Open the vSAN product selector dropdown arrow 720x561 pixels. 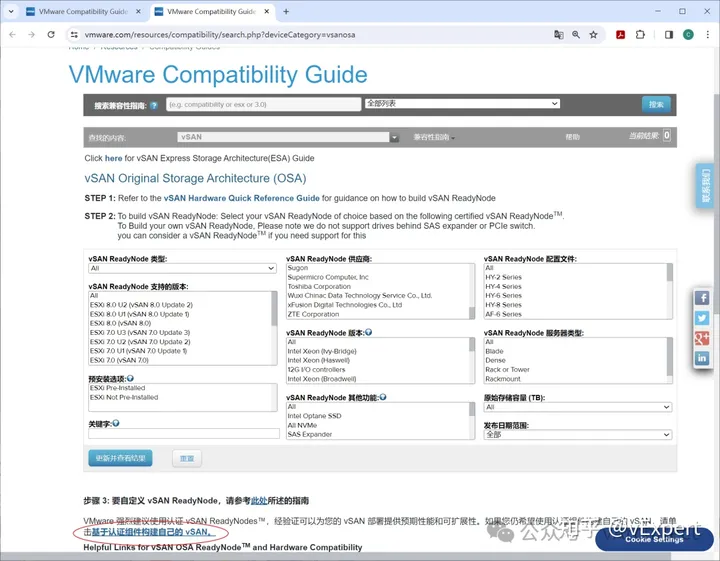[394, 137]
